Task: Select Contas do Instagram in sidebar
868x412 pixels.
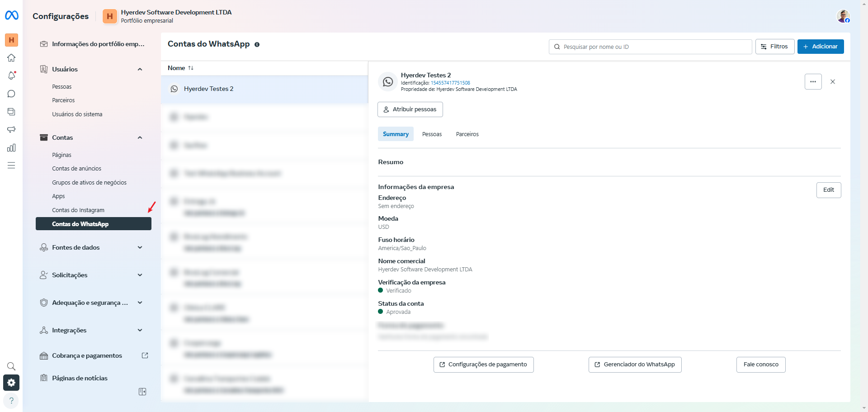Action: [78, 210]
